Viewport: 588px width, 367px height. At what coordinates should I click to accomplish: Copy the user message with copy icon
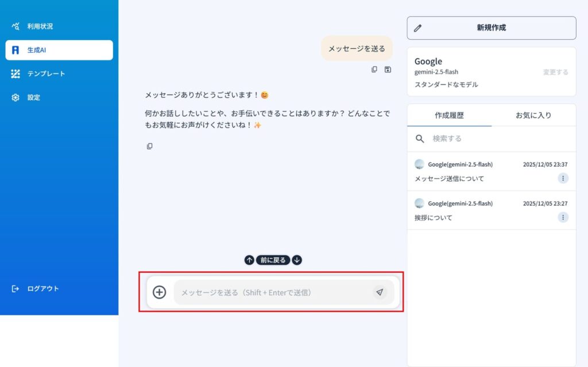(374, 69)
